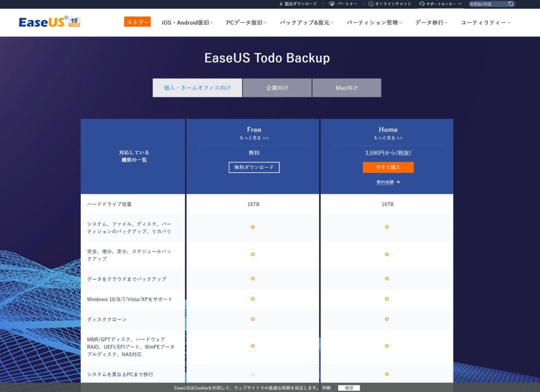This screenshot has width=540, height=392.
Task: Click the Home column heading
Action: [388, 129]
